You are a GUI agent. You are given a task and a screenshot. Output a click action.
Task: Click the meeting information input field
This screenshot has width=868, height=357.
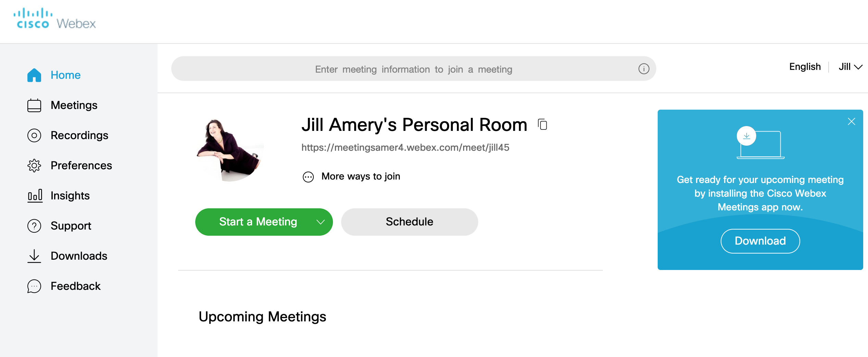pyautogui.click(x=404, y=69)
